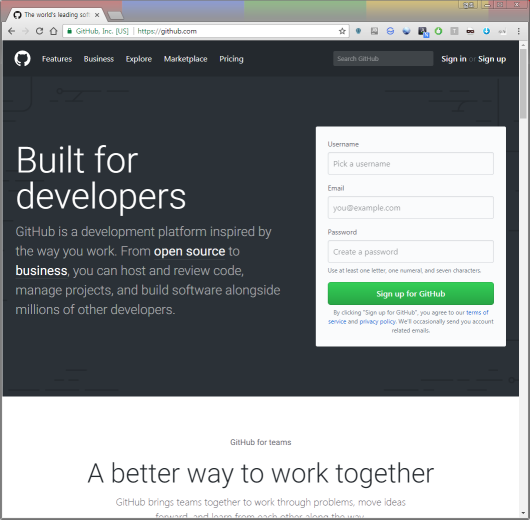Image resolution: width=530 pixels, height=520 pixels.
Task: Open the Explore nav item
Action: pos(139,59)
